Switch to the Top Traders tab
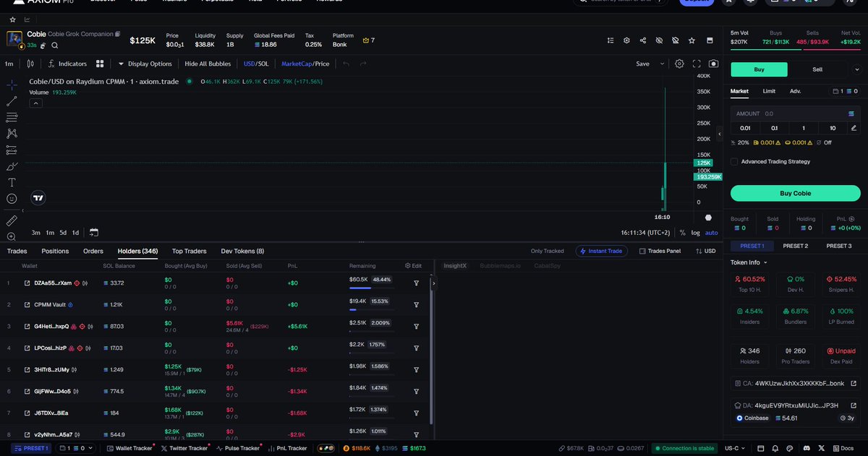Image resolution: width=868 pixels, height=456 pixels. tap(188, 251)
